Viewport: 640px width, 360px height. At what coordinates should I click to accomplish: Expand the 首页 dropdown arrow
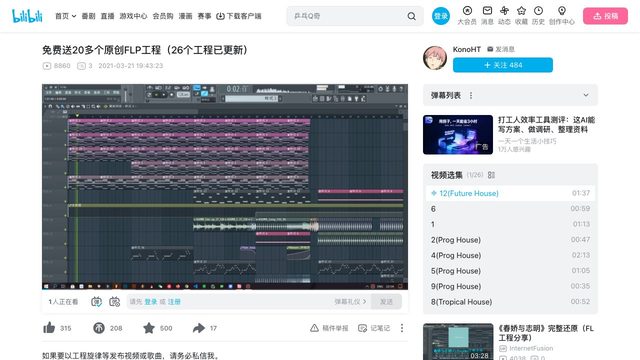74,16
